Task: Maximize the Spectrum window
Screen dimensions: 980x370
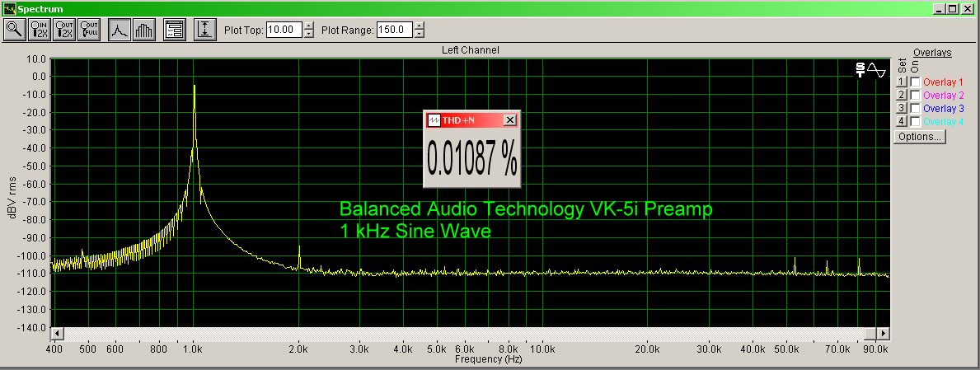Action: pyautogui.click(x=951, y=9)
